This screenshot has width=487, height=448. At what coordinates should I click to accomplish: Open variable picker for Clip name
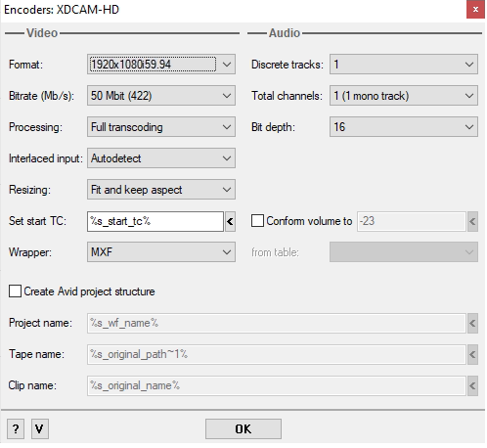click(472, 385)
